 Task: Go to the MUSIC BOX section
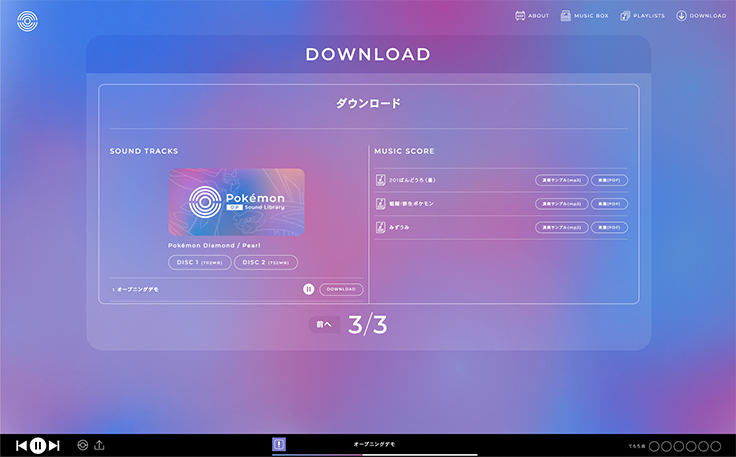click(584, 15)
